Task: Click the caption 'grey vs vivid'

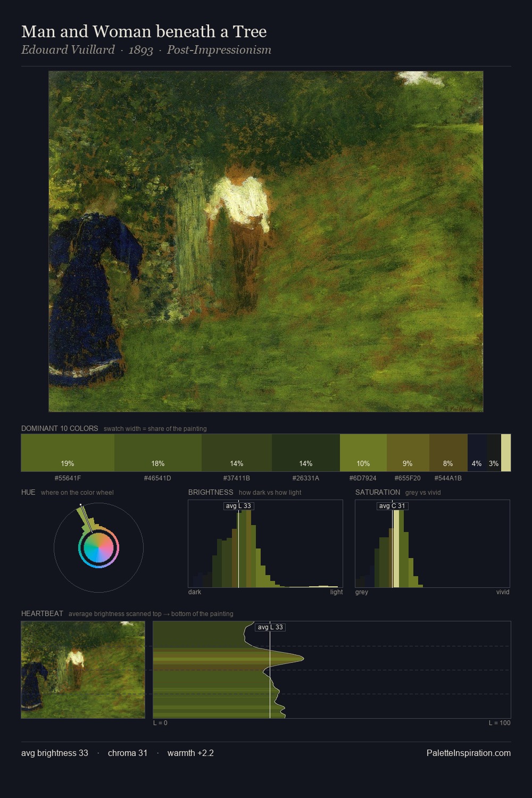Action: [423, 493]
